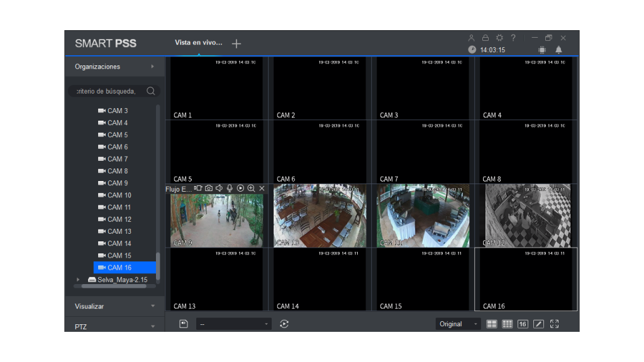Add a new tab with plus icon
644x362 pixels.
click(236, 43)
